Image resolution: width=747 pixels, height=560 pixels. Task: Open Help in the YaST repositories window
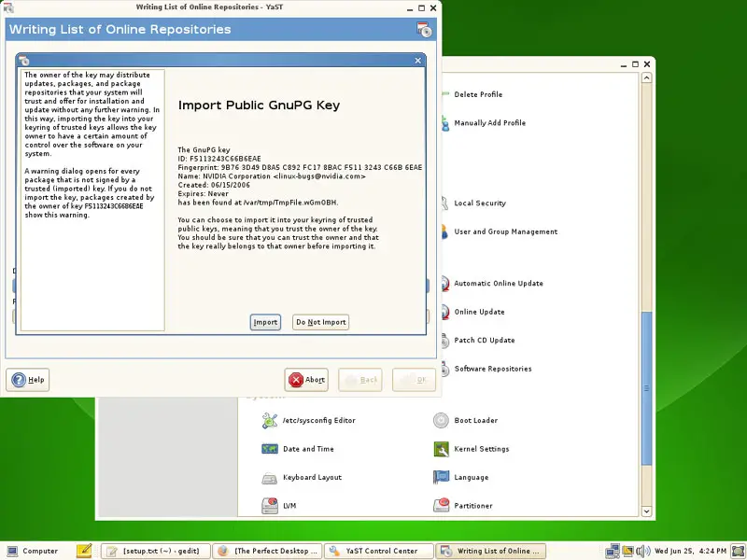pyautogui.click(x=28, y=380)
